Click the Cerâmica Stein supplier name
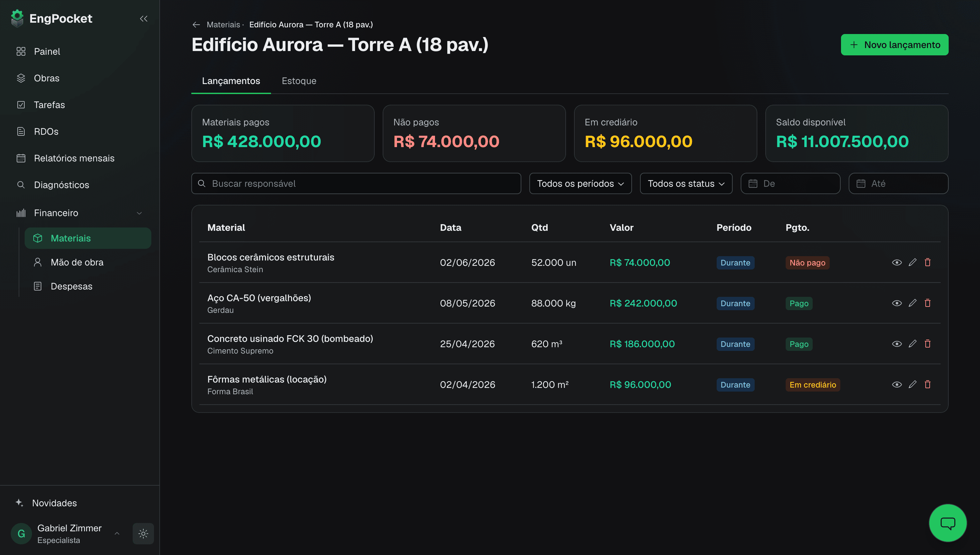Image resolution: width=980 pixels, height=555 pixels. pos(235,269)
